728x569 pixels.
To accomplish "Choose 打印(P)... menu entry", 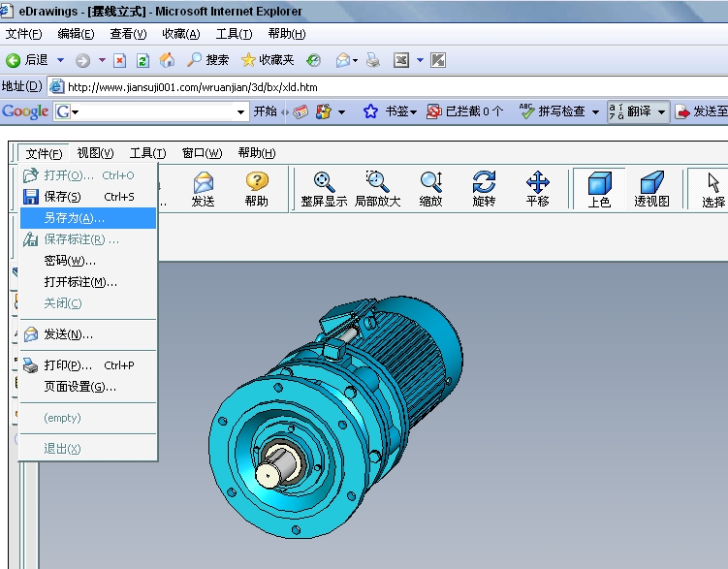I will pos(88,365).
